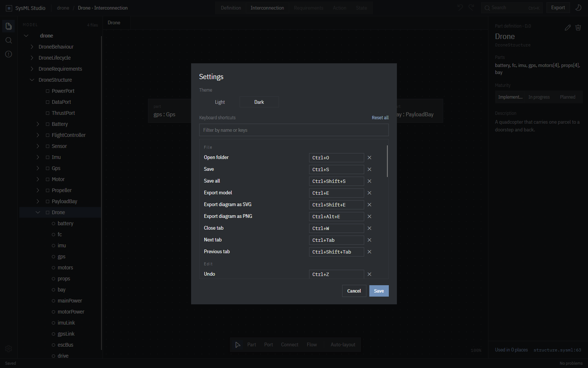
Task: Open the problems warning icon in sidebar
Action: click(8, 54)
